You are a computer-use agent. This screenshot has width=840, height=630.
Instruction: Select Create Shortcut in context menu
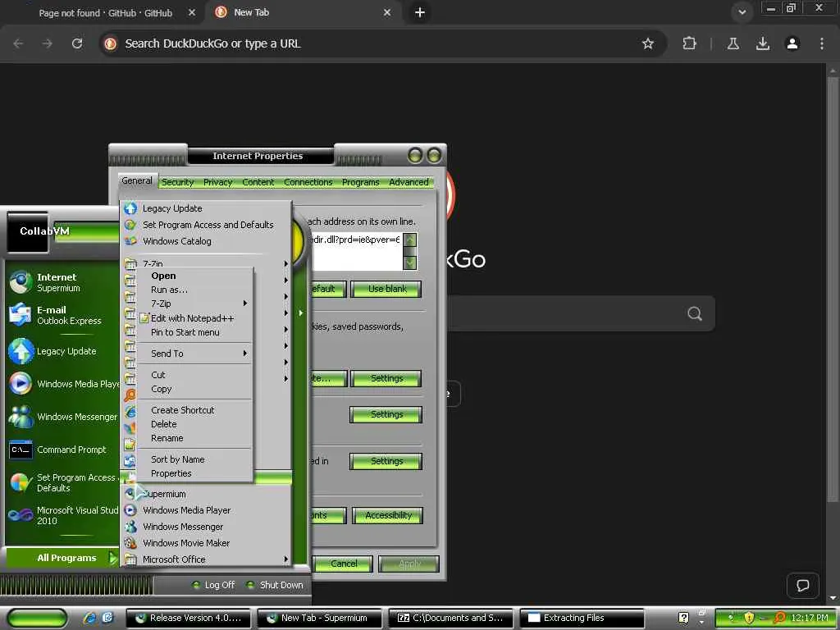194,410
